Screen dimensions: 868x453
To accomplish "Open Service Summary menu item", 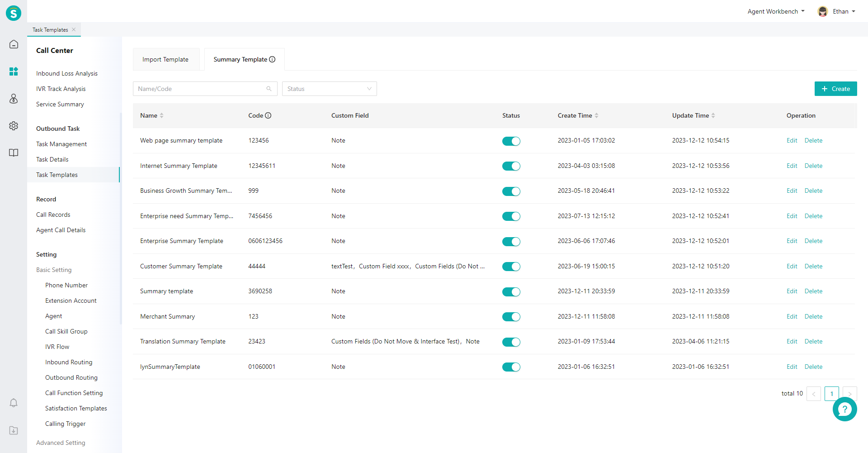I will (60, 104).
